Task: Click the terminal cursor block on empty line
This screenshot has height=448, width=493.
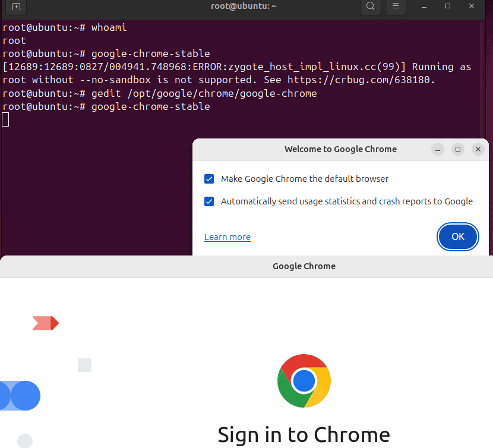Action: [5, 119]
